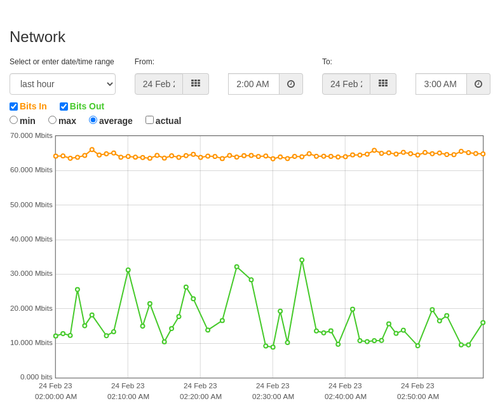Uncheck the Bits Out checkbox
This screenshot has width=500, height=403.
pos(64,106)
